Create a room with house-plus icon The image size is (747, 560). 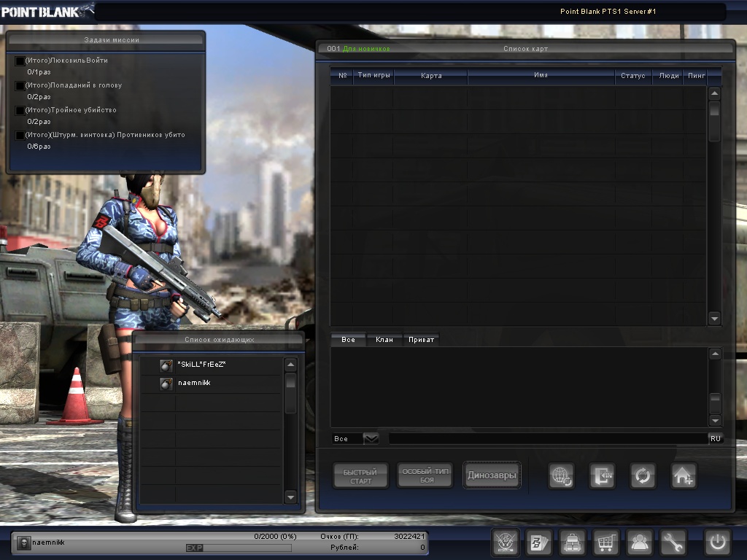pyautogui.click(x=684, y=475)
